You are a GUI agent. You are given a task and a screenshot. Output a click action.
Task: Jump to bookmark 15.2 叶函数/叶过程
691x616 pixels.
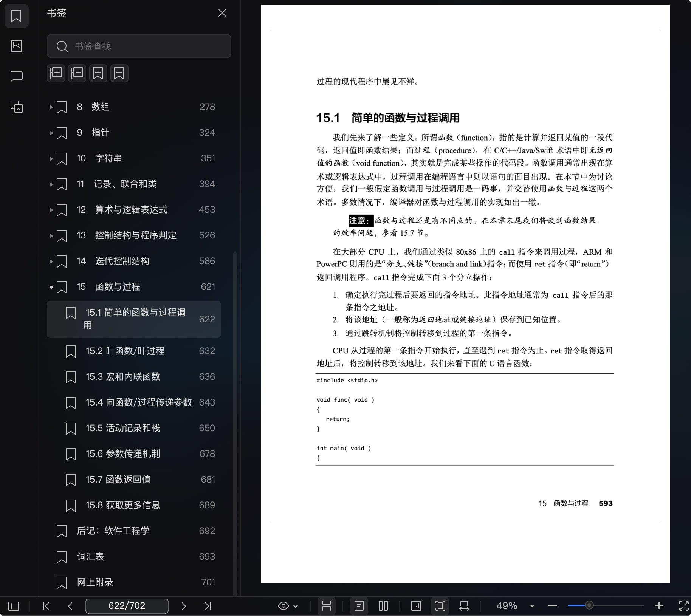(134, 351)
